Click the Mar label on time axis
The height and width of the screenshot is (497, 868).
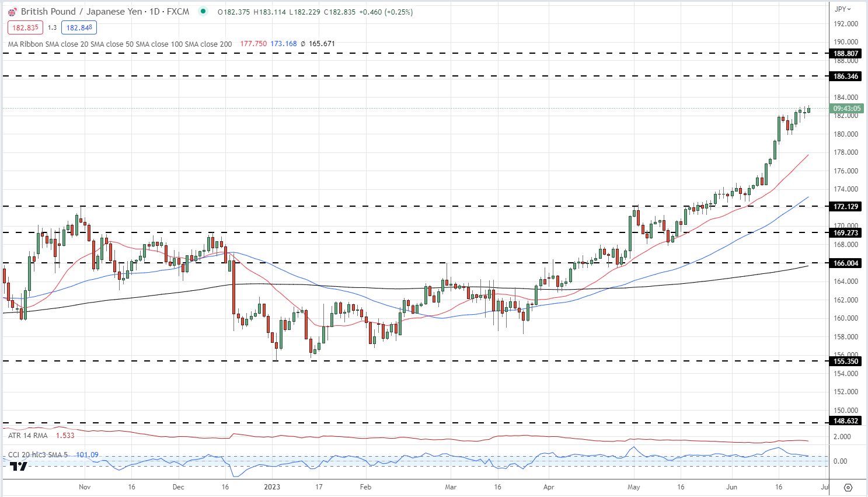(x=451, y=487)
